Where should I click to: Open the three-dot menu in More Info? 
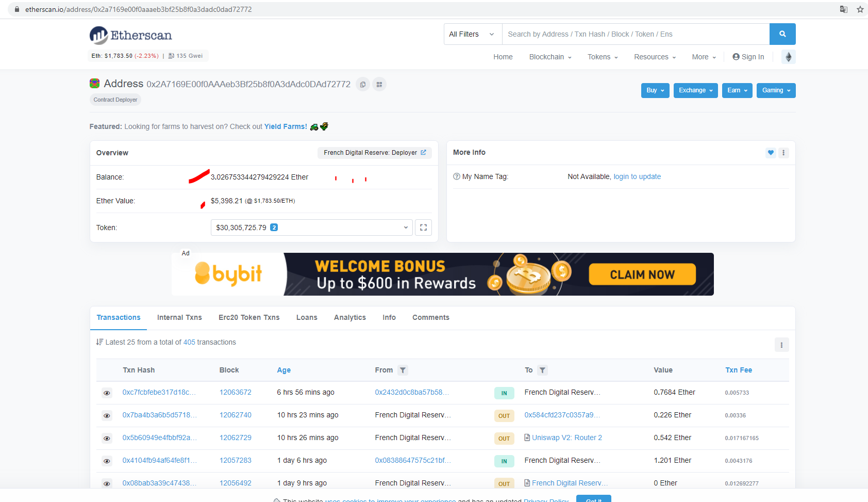point(783,153)
